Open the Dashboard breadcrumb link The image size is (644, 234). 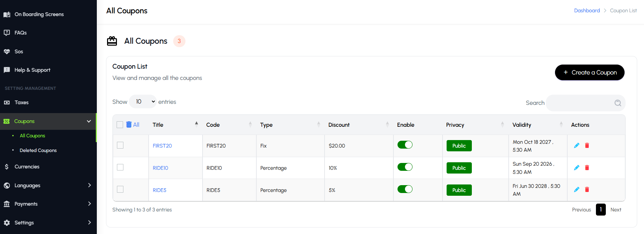[587, 11]
